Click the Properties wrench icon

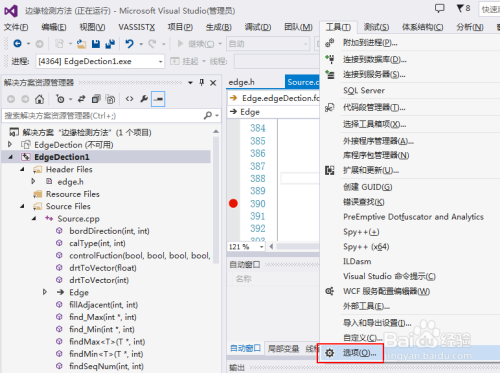[x=144, y=99]
